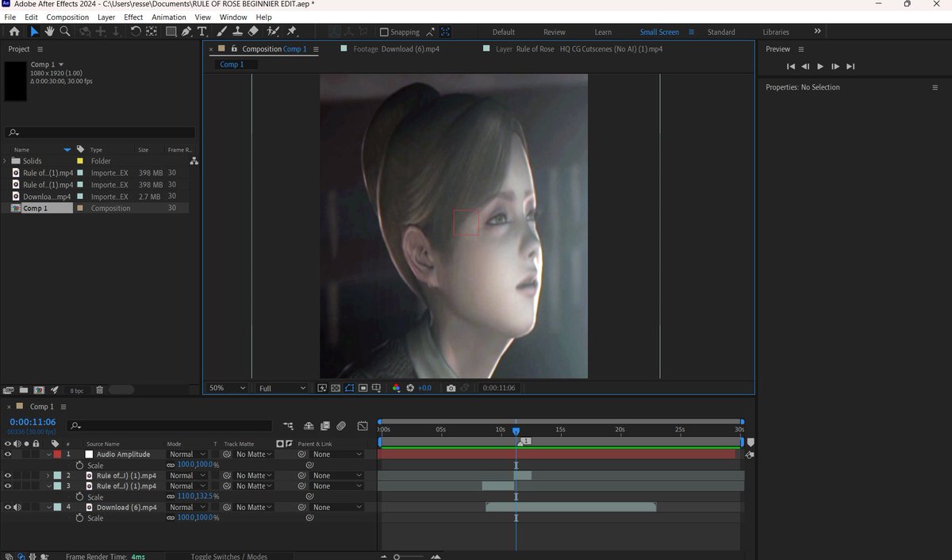The width and height of the screenshot is (952, 560).
Task: Mute audio of Download (6).mp4 layer
Action: point(17,508)
